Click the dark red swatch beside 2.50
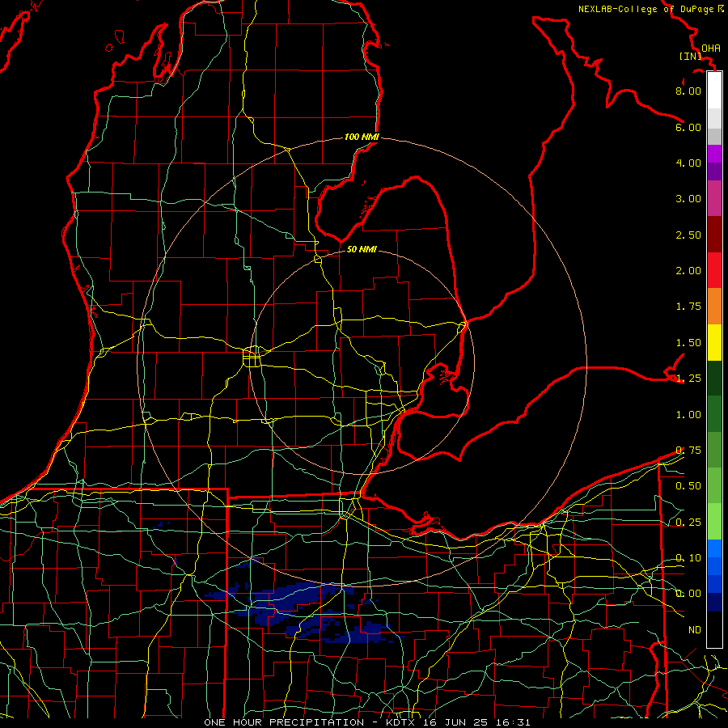728x728 pixels. [x=714, y=235]
